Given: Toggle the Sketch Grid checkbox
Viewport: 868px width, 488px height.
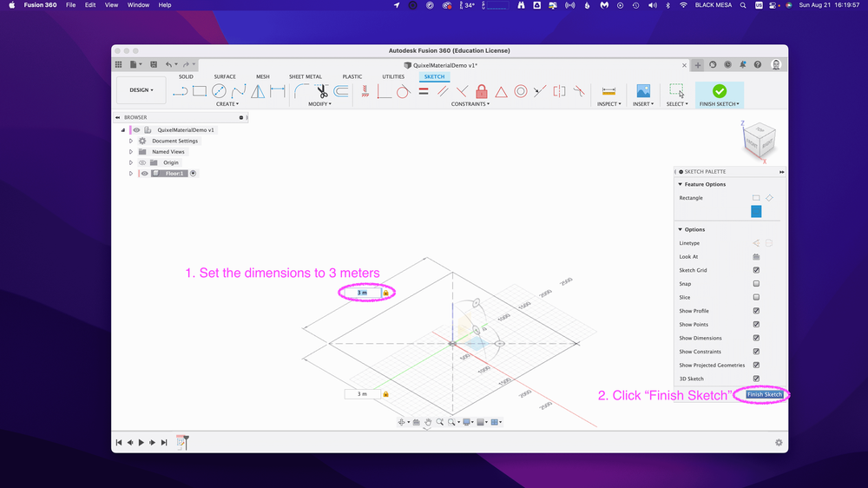Looking at the screenshot, I should (756, 270).
